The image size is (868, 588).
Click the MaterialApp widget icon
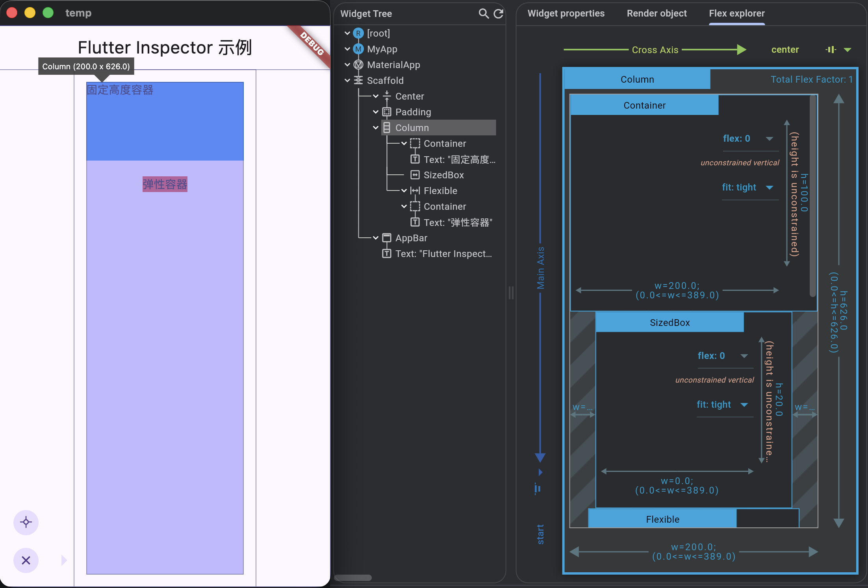pos(358,65)
